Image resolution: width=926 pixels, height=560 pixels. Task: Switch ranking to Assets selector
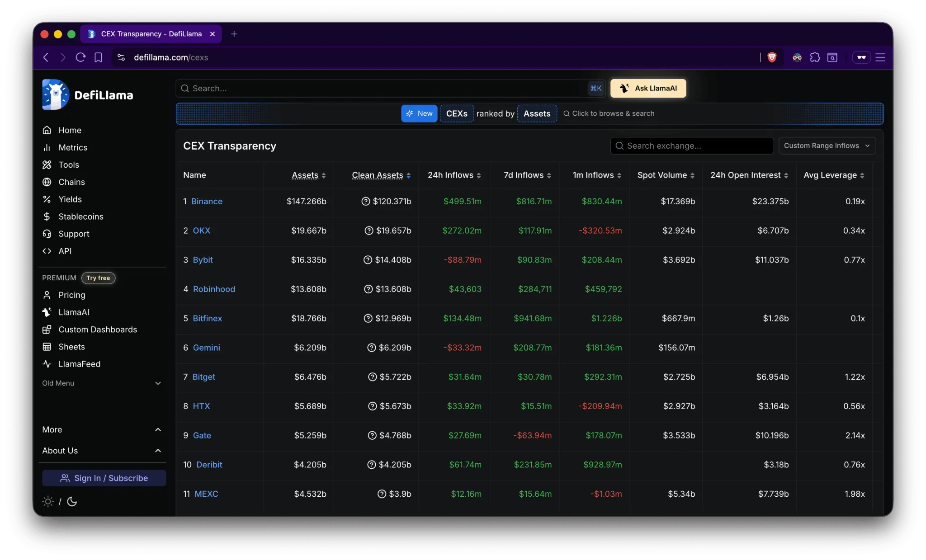click(537, 113)
